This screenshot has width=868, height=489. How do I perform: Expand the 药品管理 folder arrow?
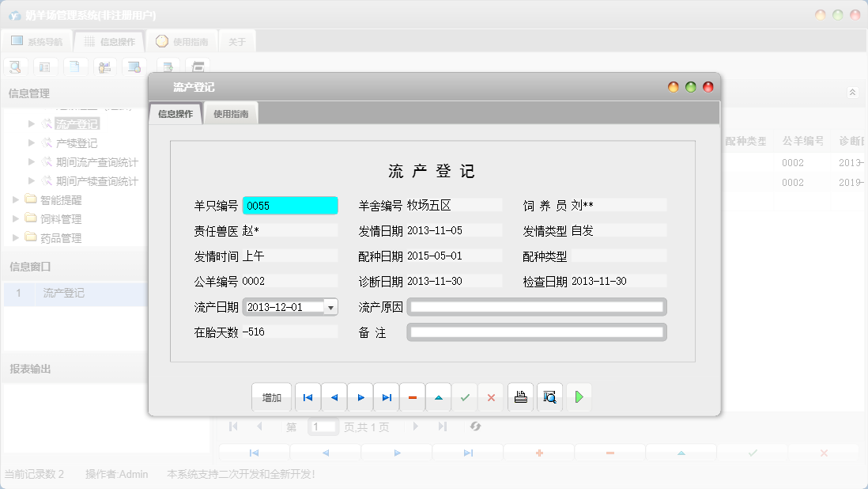pyautogui.click(x=16, y=237)
